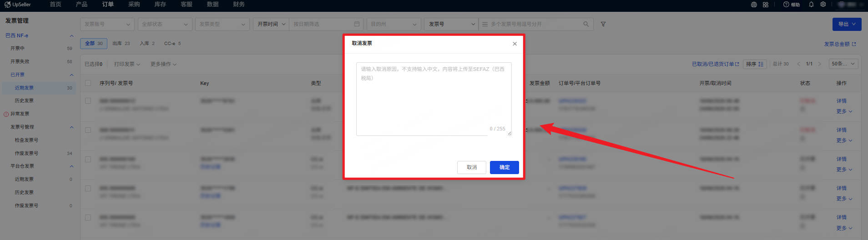Screen dimensions: 868x240
Task: Open the 开票时间 dropdown
Action: pyautogui.click(x=271, y=24)
